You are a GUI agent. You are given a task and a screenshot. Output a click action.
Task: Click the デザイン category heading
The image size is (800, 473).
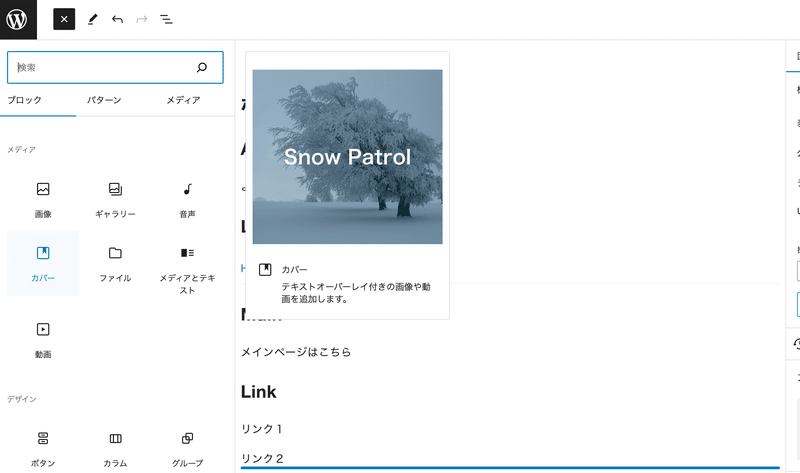tap(22, 399)
